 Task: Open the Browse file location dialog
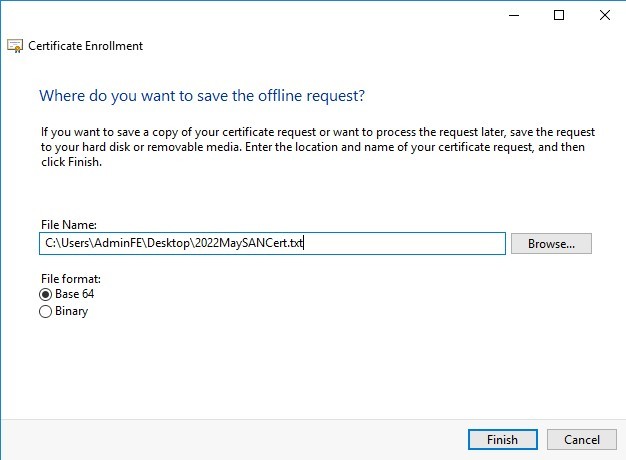pos(551,244)
